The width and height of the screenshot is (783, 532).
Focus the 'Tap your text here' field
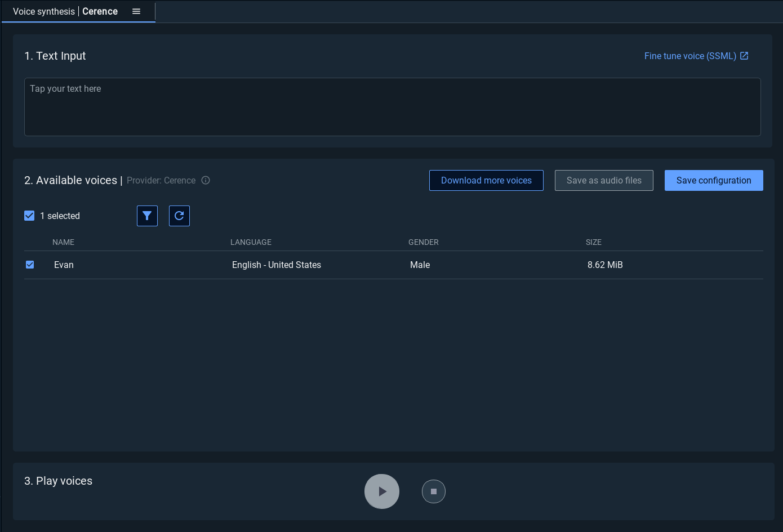coord(392,107)
